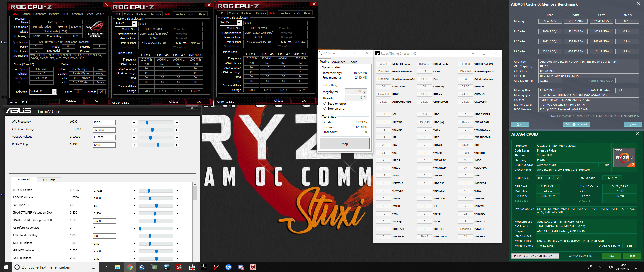This screenshot has width=644, height=272.
Task: Click the taskbar clock showing 19:52
Action: (x=622, y=267)
